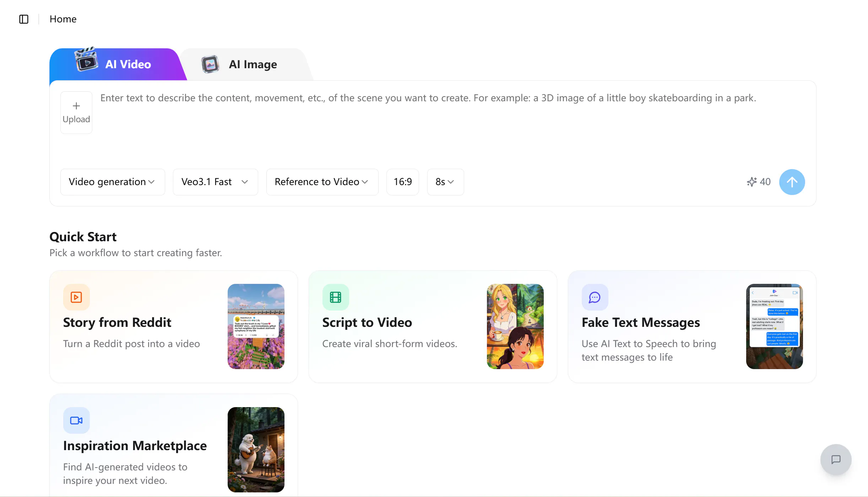Click the Inspiration Marketplace camera icon
Screen dimensions: 868x497
(x=76, y=420)
